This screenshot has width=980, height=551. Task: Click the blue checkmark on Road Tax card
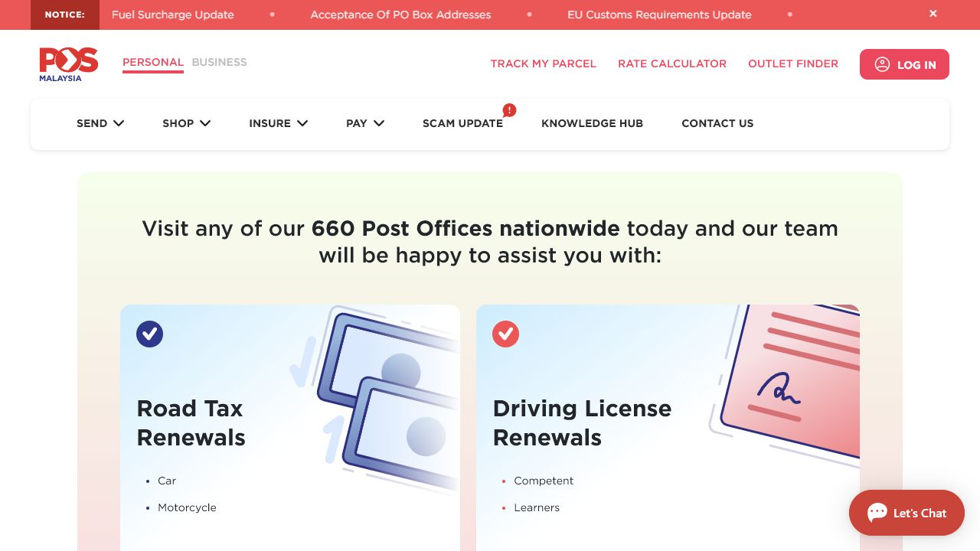point(150,334)
